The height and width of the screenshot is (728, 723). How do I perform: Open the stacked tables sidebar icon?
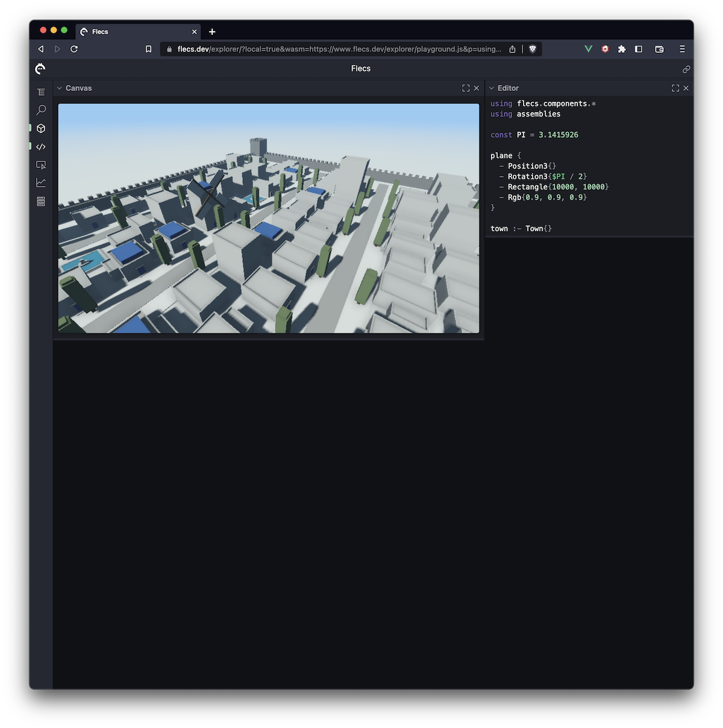[x=41, y=201]
